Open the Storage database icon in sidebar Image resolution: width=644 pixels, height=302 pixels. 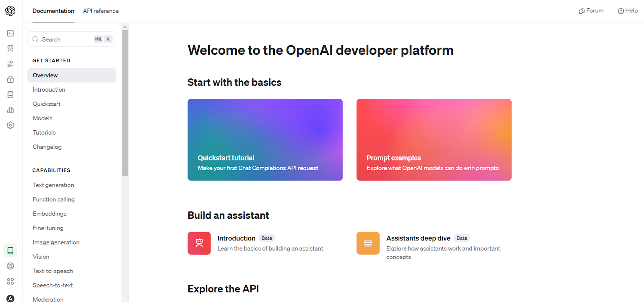click(10, 95)
